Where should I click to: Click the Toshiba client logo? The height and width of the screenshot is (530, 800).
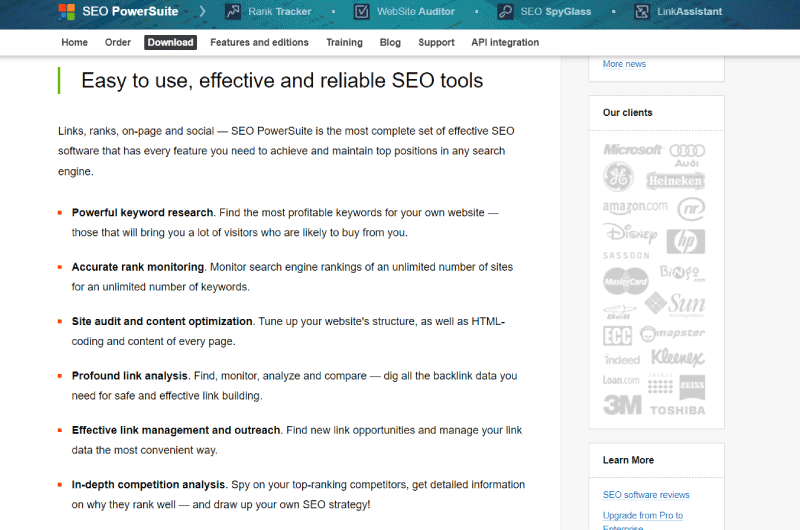[x=678, y=410]
